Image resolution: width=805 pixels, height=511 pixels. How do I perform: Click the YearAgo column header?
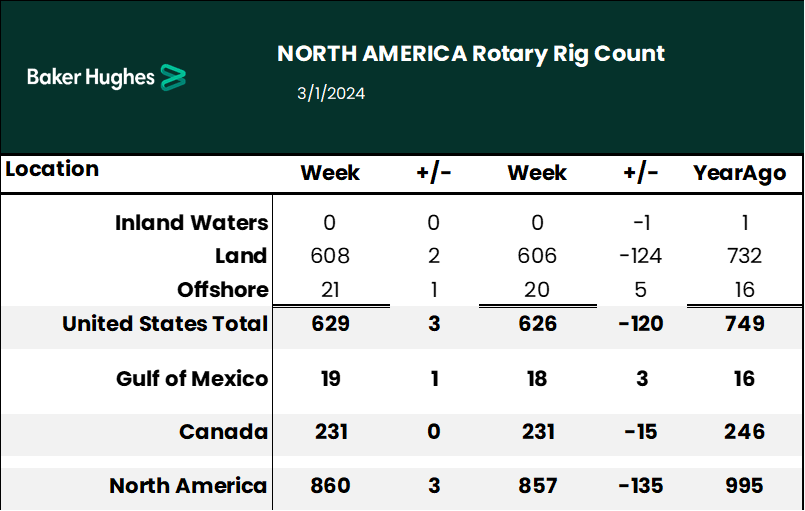click(739, 173)
